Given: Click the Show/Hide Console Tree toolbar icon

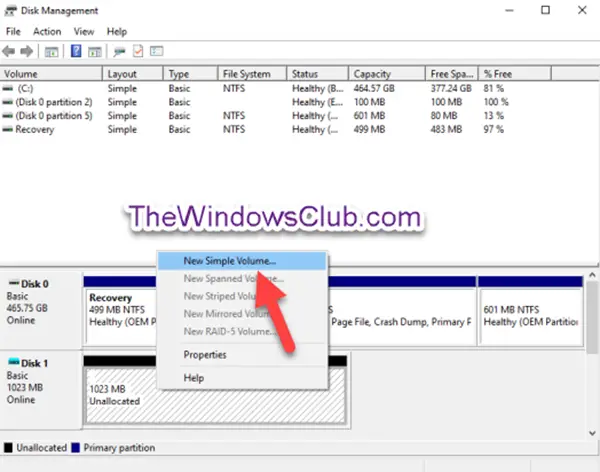Looking at the screenshot, I should point(51,51).
